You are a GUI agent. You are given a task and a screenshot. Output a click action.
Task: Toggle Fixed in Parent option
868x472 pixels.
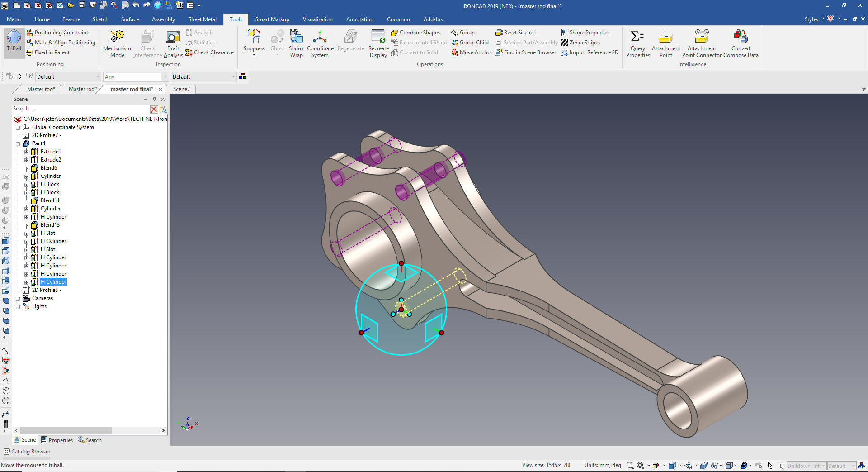coord(48,52)
